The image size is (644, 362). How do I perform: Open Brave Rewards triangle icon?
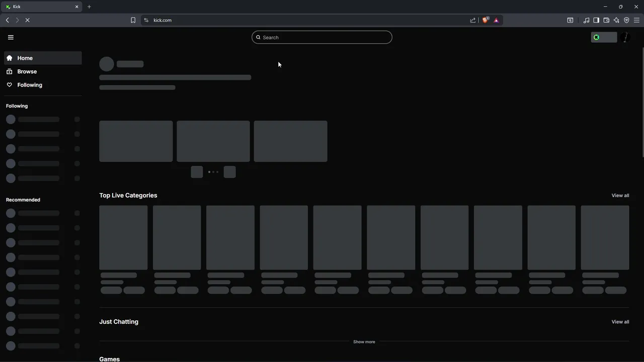click(496, 20)
